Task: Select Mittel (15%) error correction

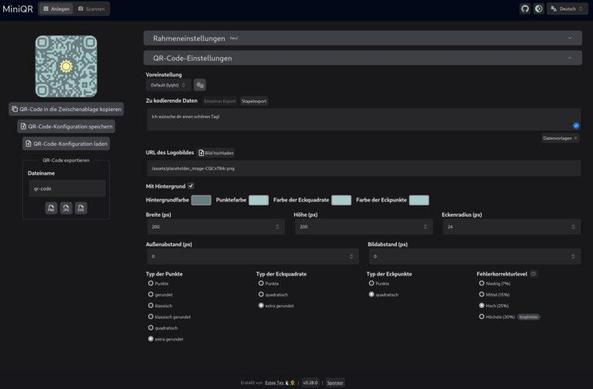Action: 481,294
